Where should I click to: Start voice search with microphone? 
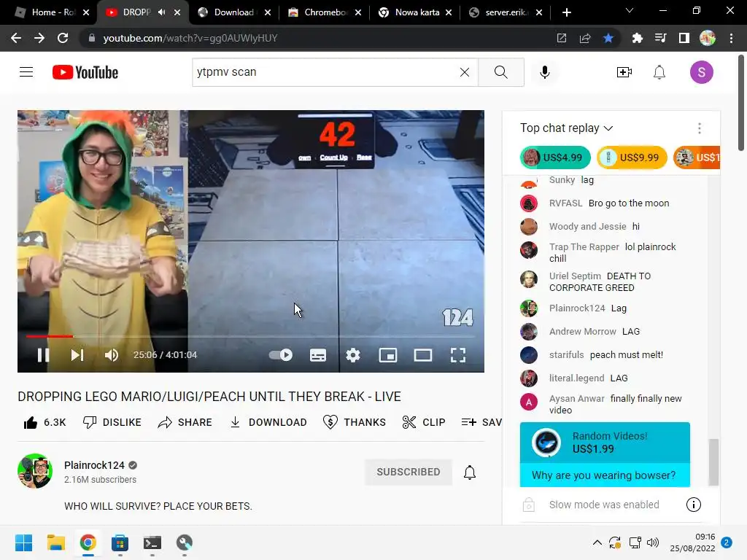[x=545, y=72]
